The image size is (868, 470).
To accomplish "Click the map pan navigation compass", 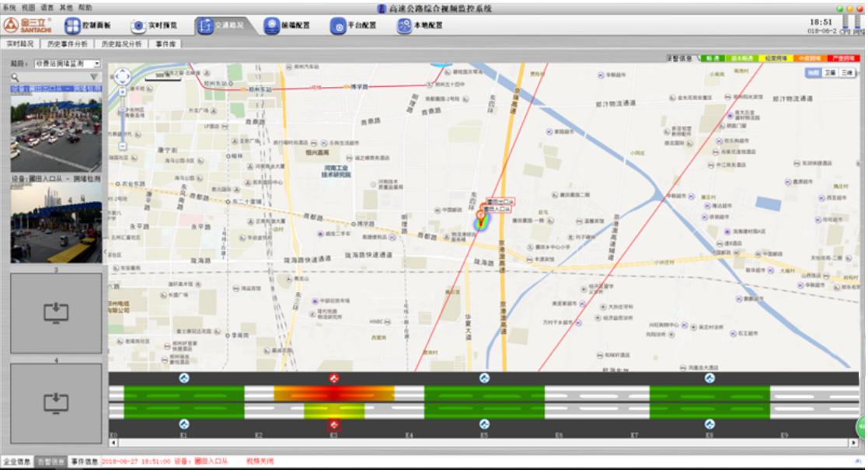I will coord(123,76).
